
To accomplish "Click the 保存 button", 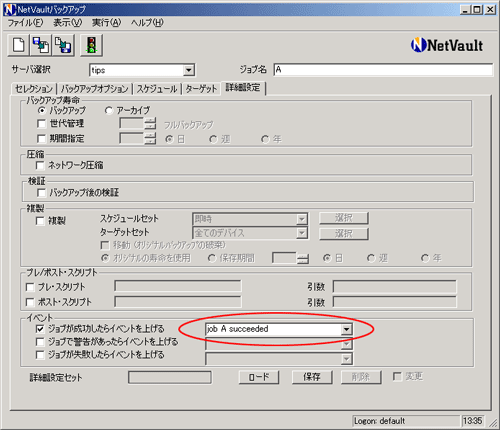I will pyautogui.click(x=312, y=377).
